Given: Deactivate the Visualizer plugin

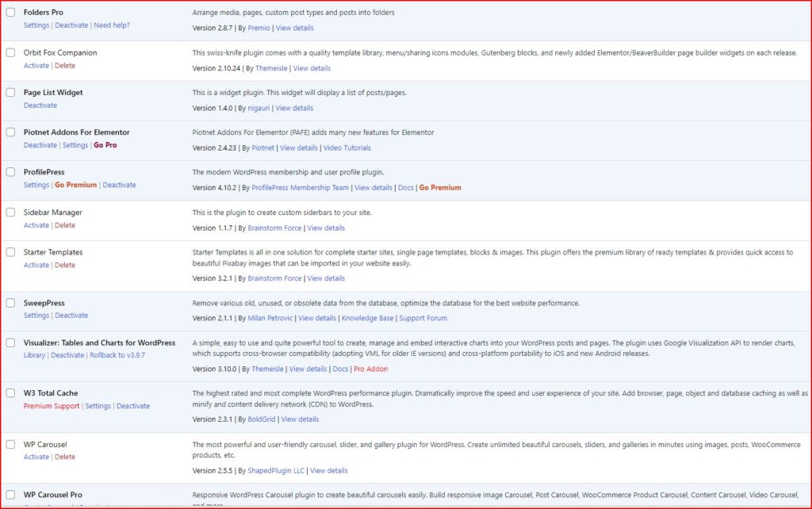Looking at the screenshot, I should pyautogui.click(x=67, y=355).
